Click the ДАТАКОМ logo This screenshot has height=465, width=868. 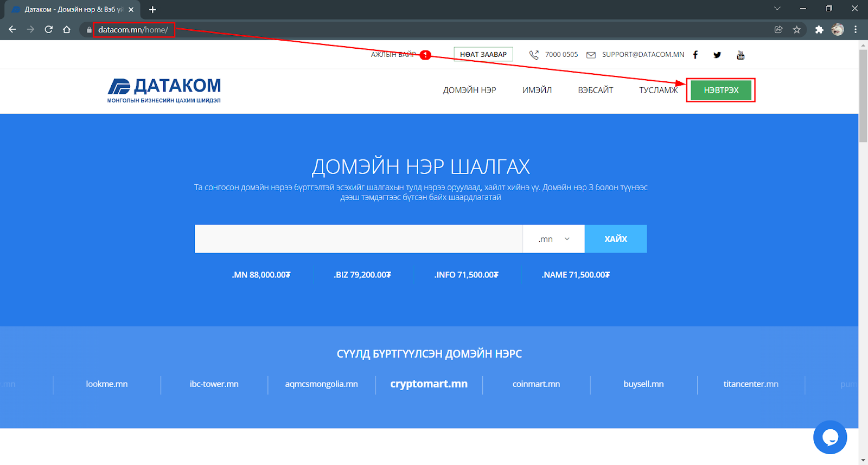tap(164, 90)
